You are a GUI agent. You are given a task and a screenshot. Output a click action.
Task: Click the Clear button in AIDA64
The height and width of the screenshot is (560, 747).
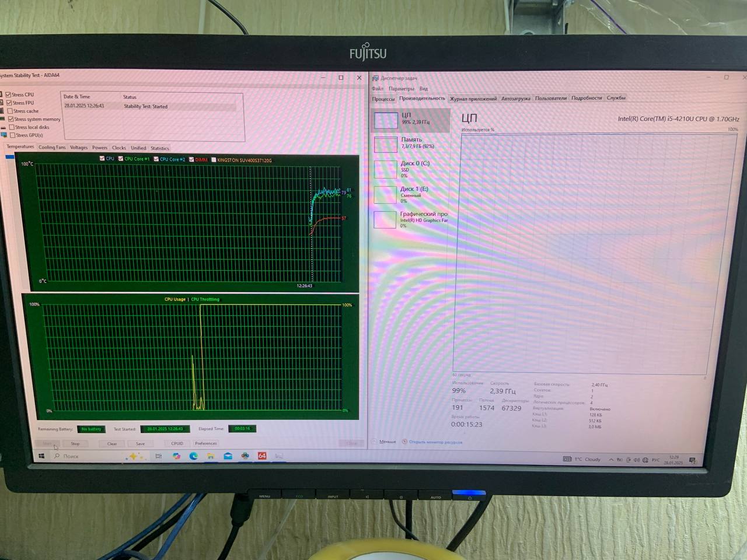(112, 443)
